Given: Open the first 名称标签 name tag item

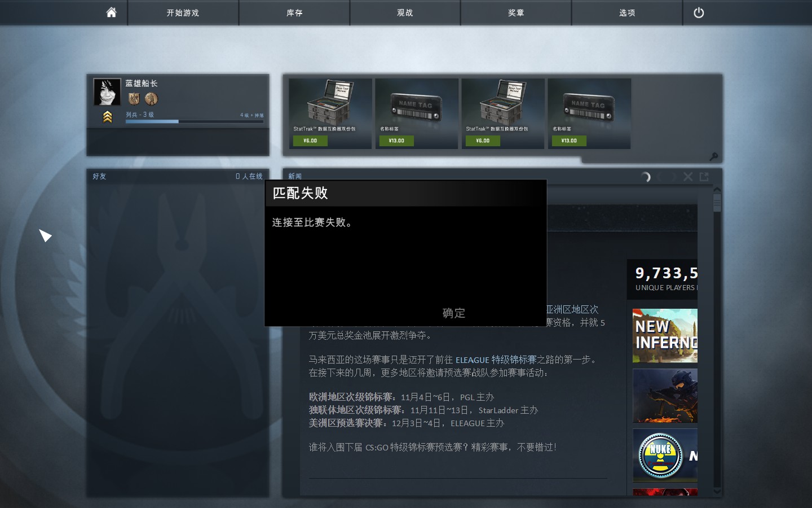Looking at the screenshot, I should [x=417, y=113].
